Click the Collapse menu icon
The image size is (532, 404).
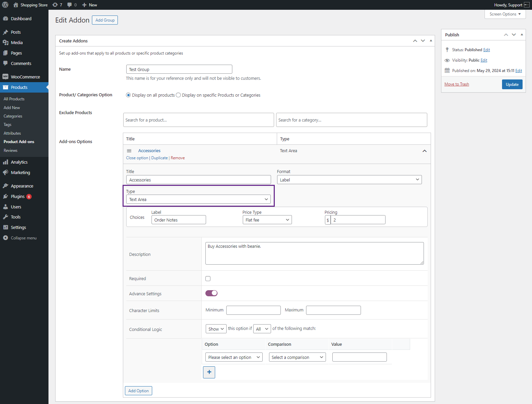click(5, 238)
